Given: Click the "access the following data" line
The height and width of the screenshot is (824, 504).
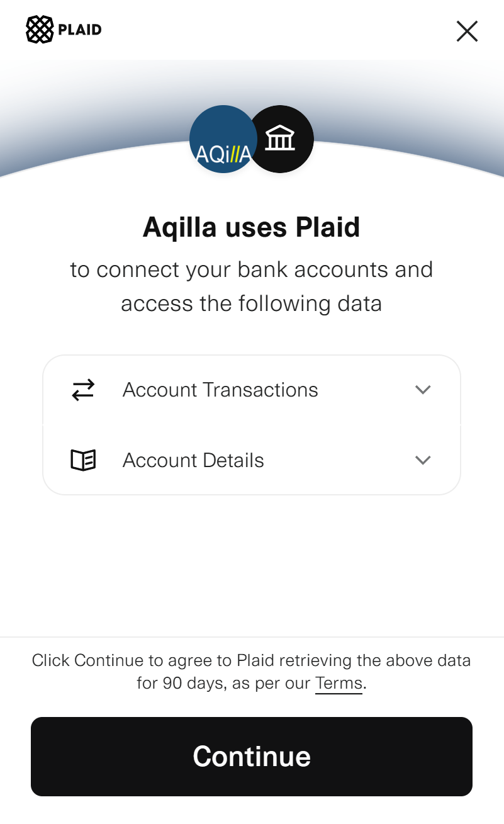Looking at the screenshot, I should click(x=252, y=303).
